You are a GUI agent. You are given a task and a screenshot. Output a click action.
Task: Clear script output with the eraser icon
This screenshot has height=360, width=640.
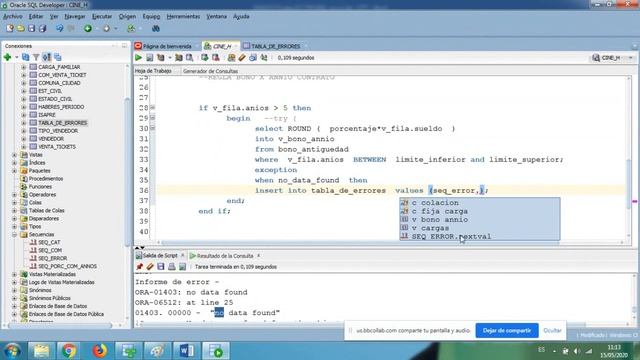click(150, 267)
